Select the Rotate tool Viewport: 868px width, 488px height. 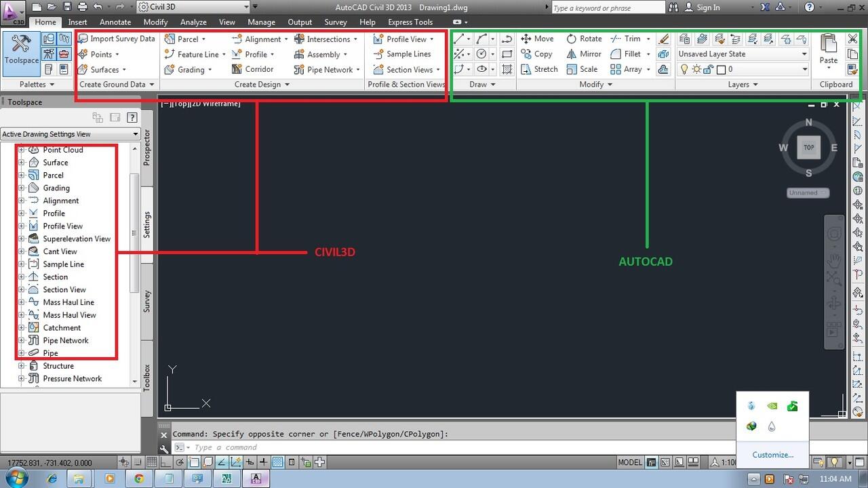584,39
